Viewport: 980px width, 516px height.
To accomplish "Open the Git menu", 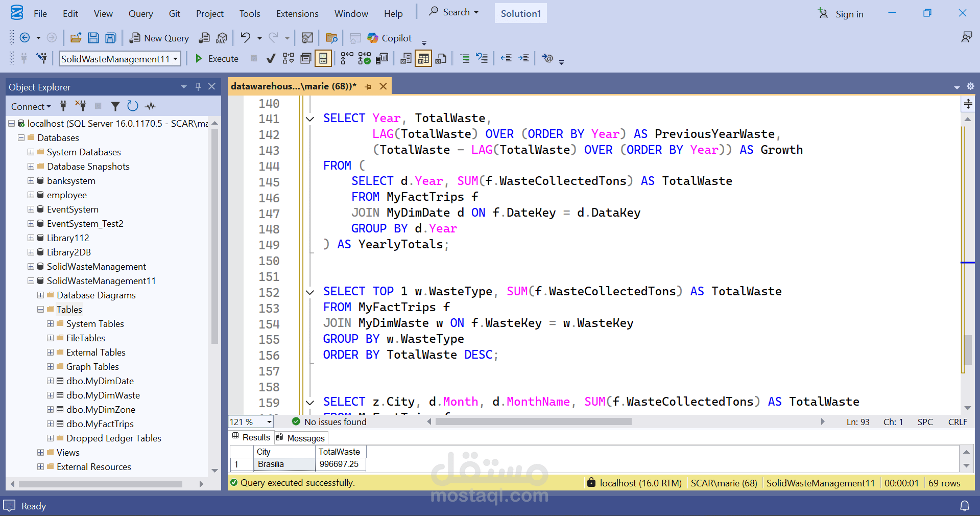I will (175, 13).
